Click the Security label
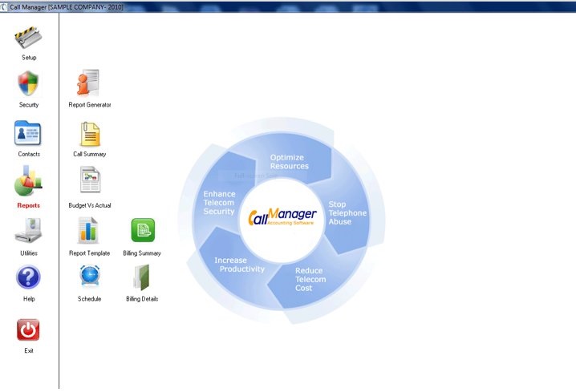The image size is (576, 392). [29, 105]
